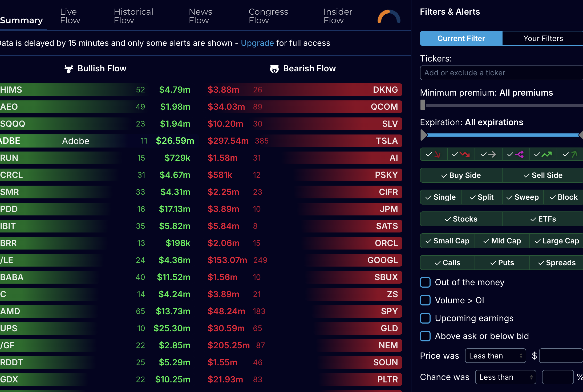Click the bull icon beside Bullish Flow
Screen dimensions: 583x392
coord(69,69)
